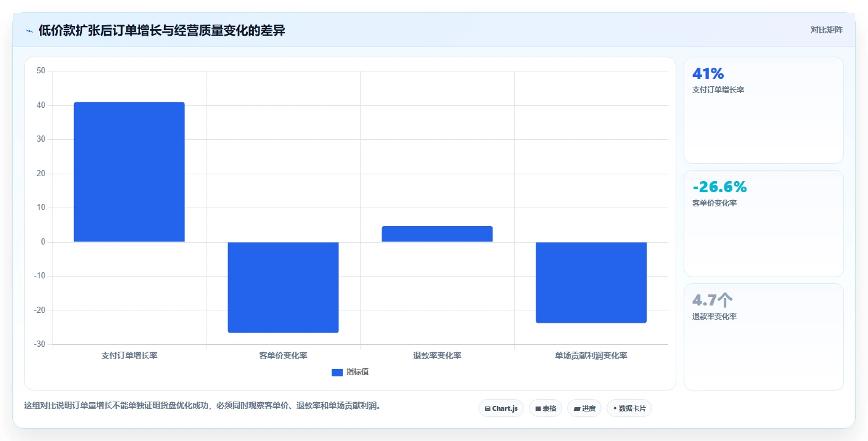Click y-axis tick label 40

pyautogui.click(x=41, y=105)
